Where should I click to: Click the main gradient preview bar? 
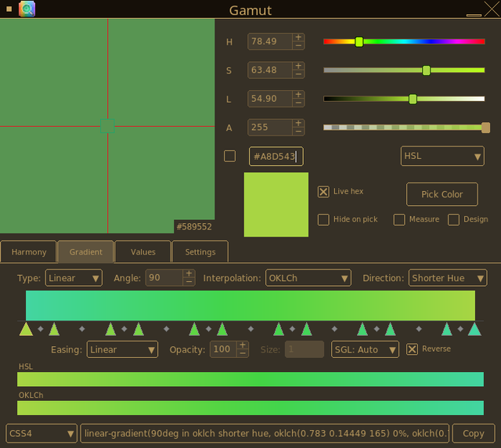[250, 305]
